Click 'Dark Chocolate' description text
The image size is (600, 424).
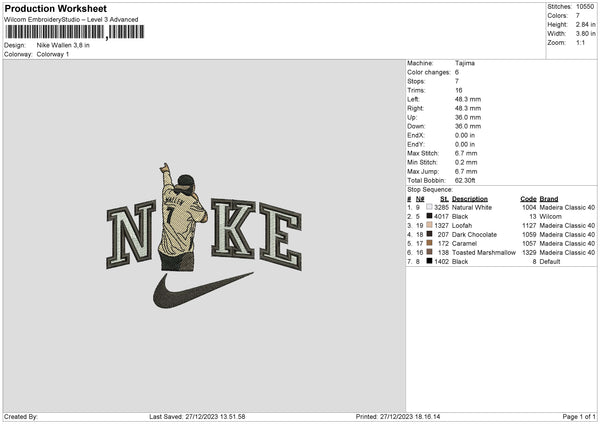coord(474,235)
